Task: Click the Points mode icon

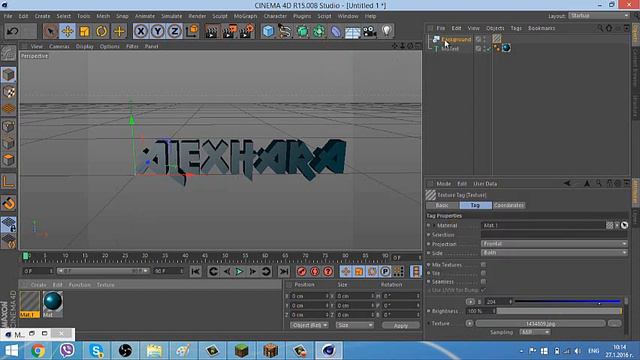Action: [x=9, y=127]
